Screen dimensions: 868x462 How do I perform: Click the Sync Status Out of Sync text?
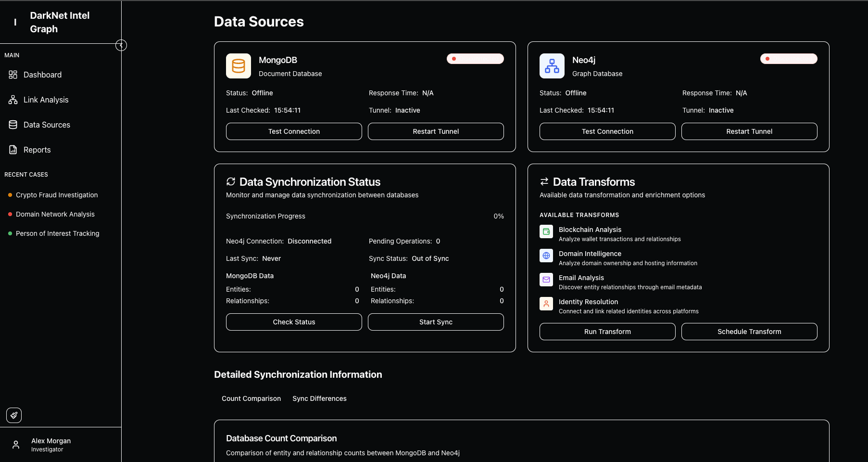[430, 258]
